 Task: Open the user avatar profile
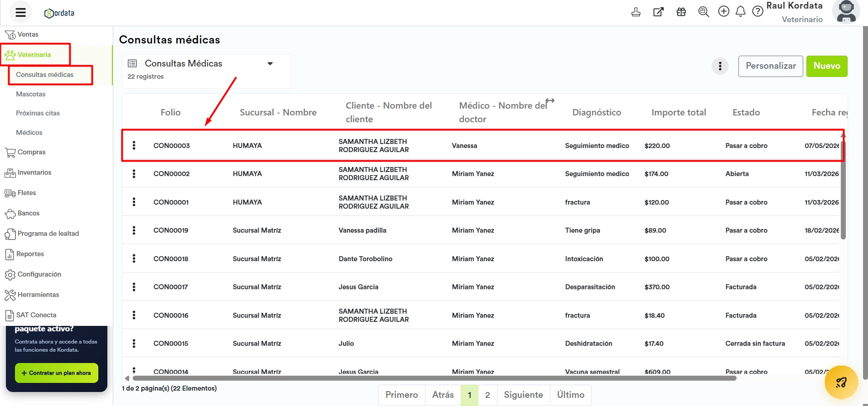pyautogui.click(x=846, y=12)
